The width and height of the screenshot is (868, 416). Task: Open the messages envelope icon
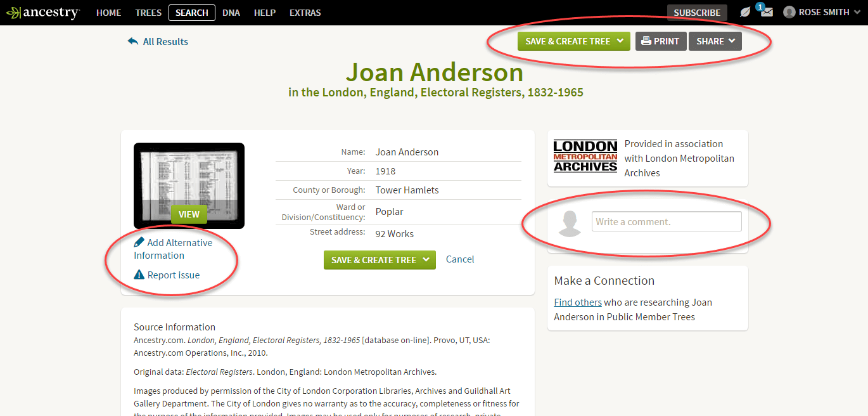click(767, 13)
